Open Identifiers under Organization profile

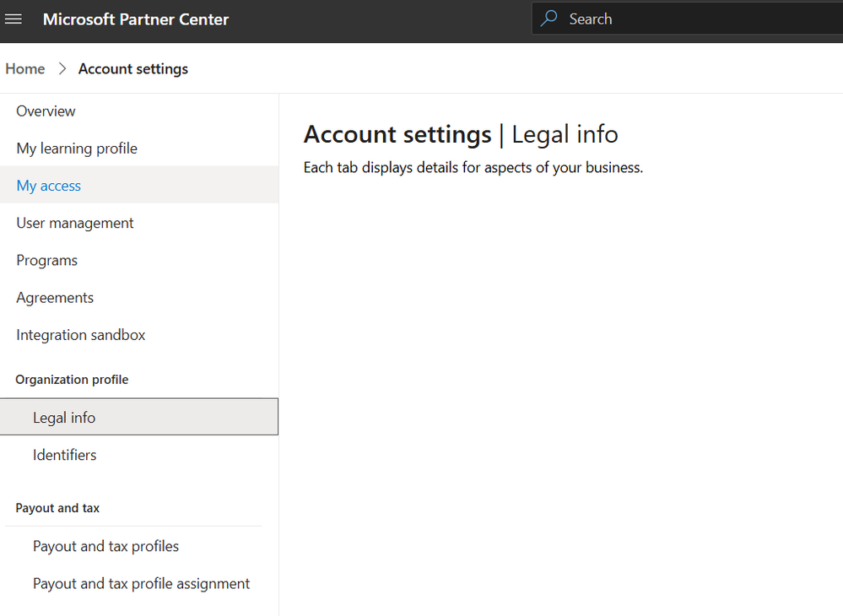coord(65,455)
